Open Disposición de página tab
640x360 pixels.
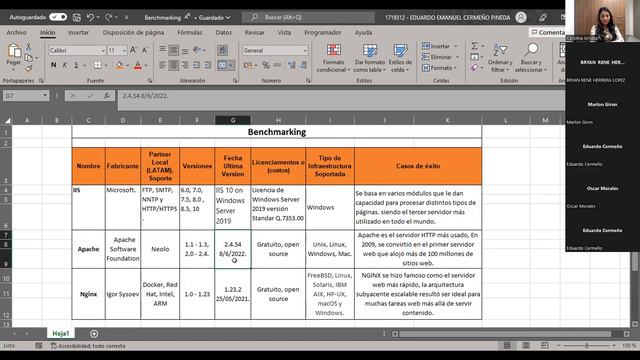(x=133, y=32)
